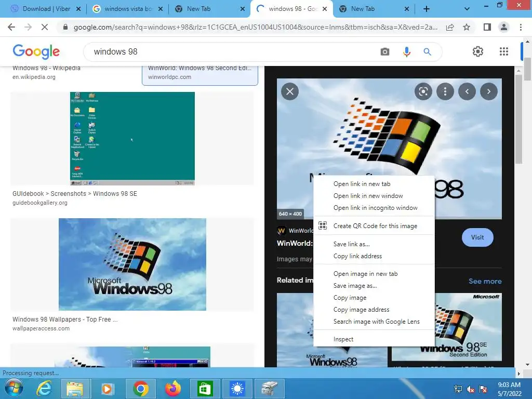The width and height of the screenshot is (532, 399).
Task: Open Windows Explorer from taskbar
Action: (x=75, y=389)
